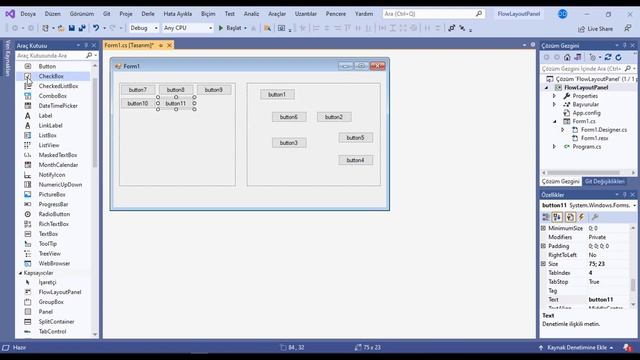
Task: Click the Text property value button11
Action: pos(609,300)
